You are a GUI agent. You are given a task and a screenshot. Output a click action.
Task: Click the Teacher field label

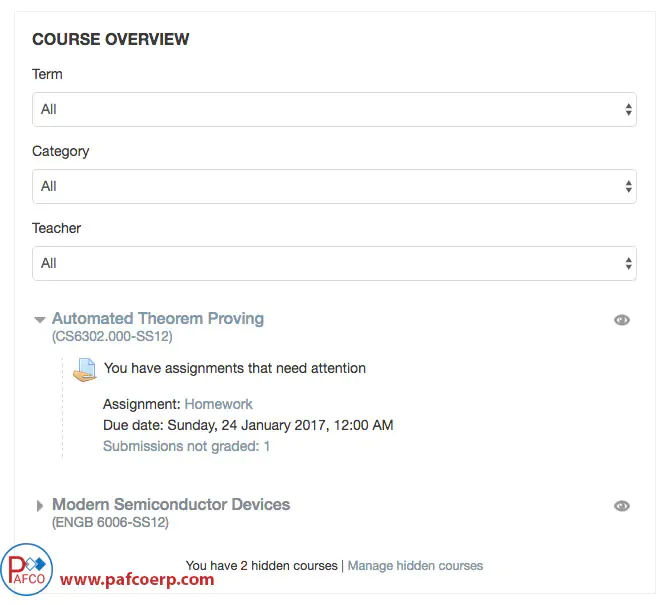[56, 228]
